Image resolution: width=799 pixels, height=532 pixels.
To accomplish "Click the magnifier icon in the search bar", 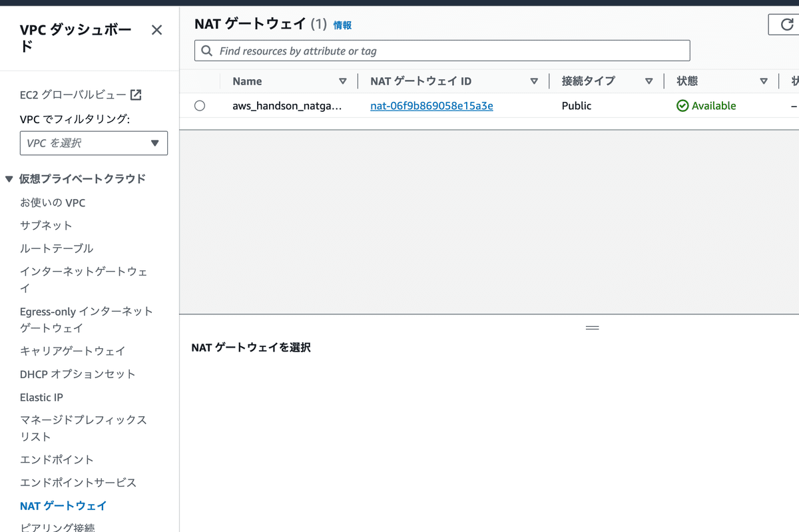I will pyautogui.click(x=206, y=51).
